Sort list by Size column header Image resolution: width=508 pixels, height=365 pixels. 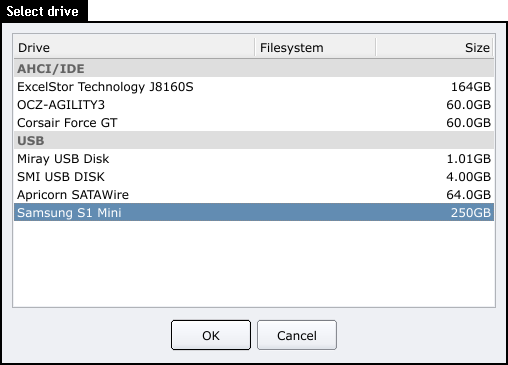435,48
